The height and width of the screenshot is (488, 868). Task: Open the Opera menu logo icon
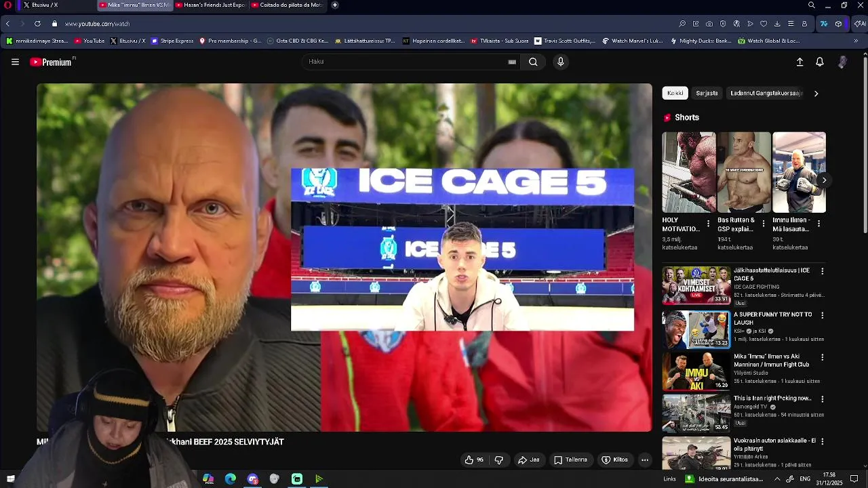click(7, 5)
